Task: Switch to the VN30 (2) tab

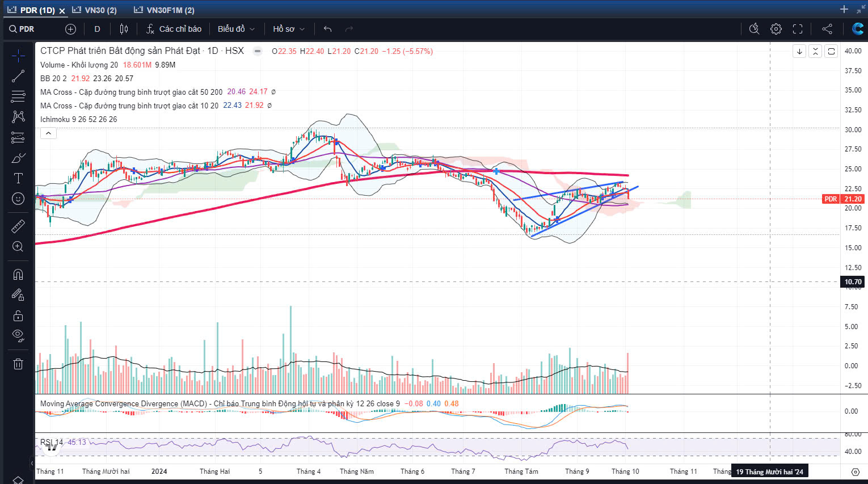Action: [94, 10]
